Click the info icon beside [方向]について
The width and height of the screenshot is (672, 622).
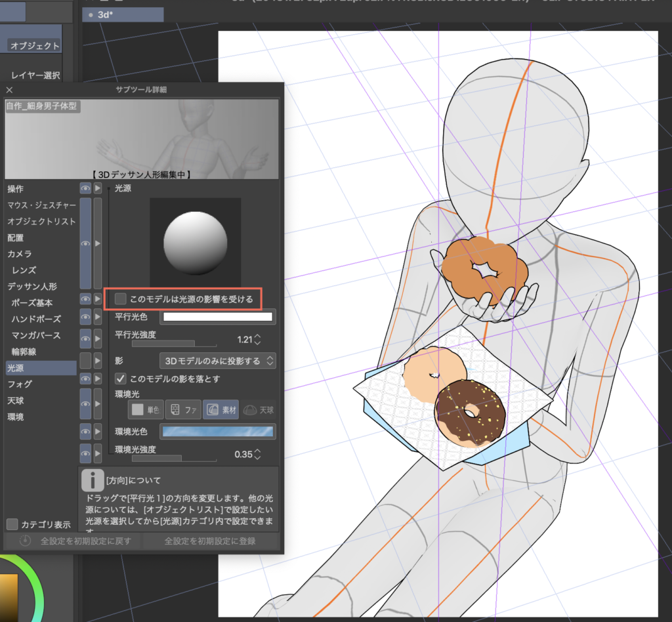91,480
